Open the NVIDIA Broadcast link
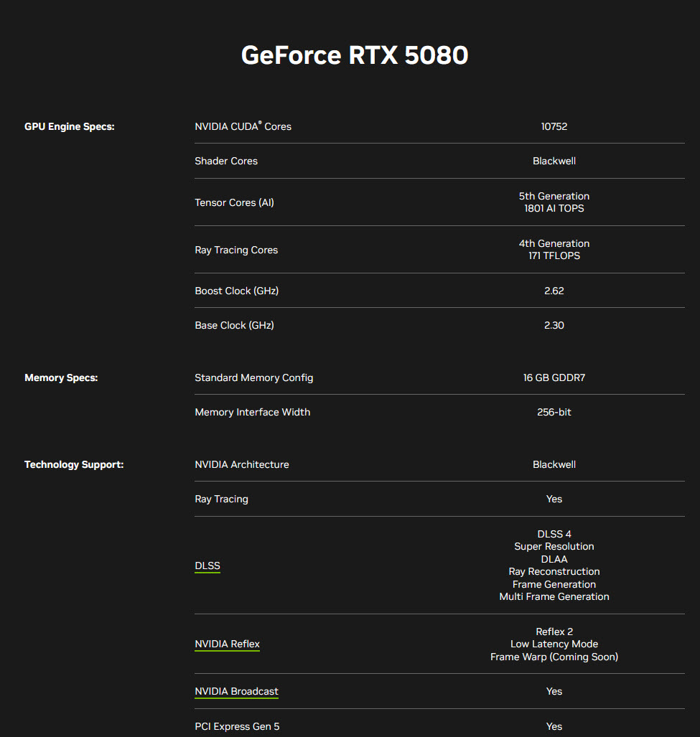Viewport: 700px width, 737px height. [236, 691]
